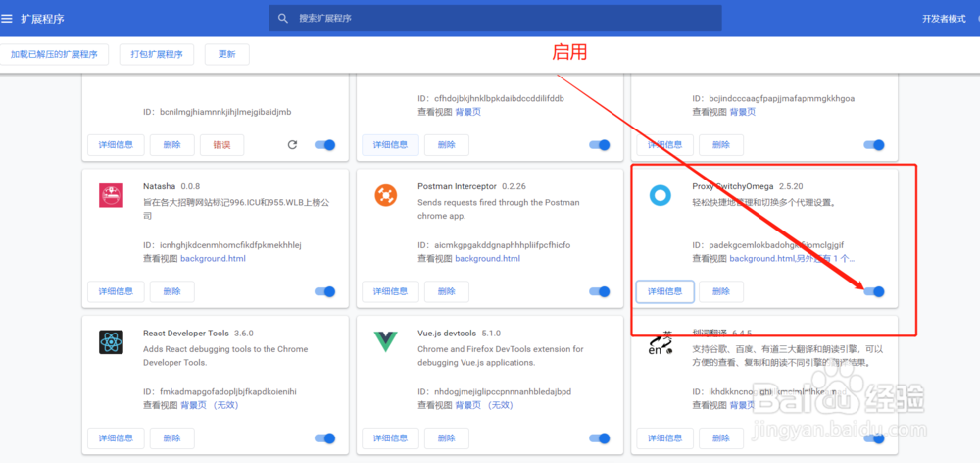This screenshot has height=463, width=980.
Task: Toggle Vue.js devtools switch
Action: pyautogui.click(x=600, y=437)
